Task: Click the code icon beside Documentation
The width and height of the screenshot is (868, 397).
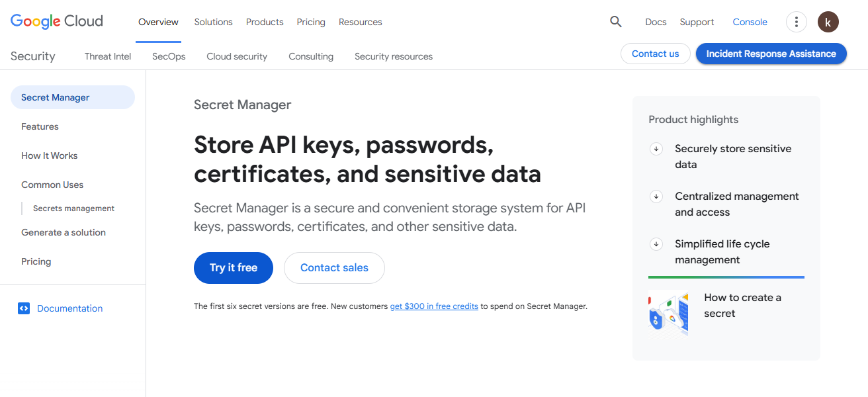Action: [24, 308]
